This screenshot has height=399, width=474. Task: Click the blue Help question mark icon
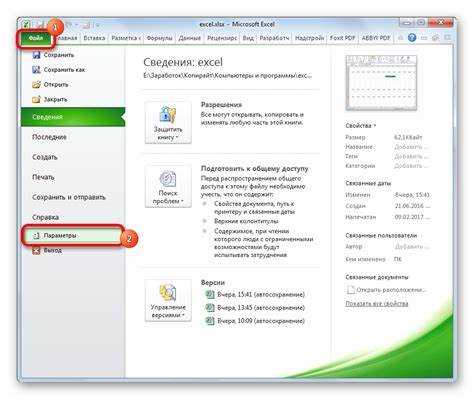tap(412, 38)
